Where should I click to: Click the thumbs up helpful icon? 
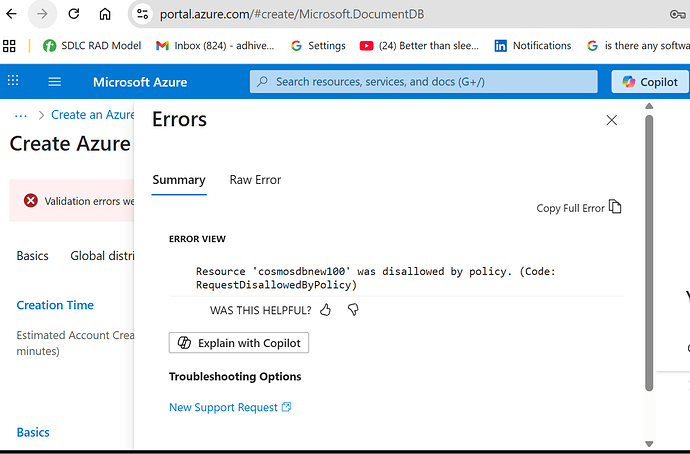(326, 310)
